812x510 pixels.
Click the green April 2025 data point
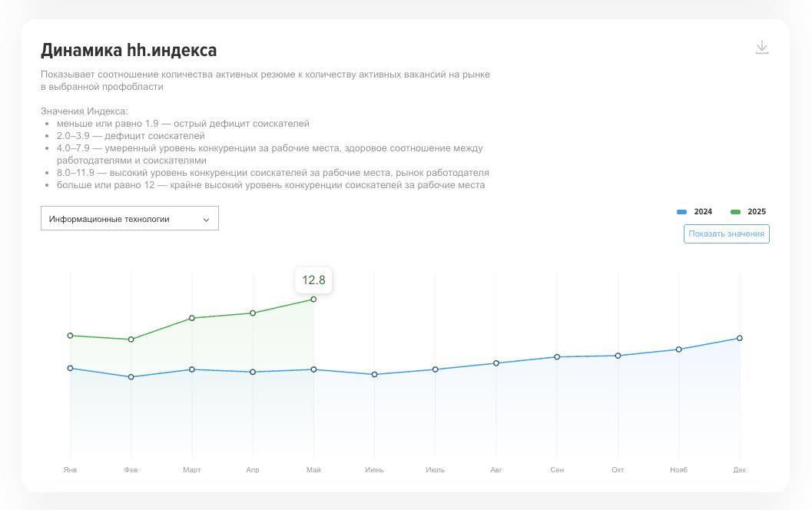click(x=253, y=313)
